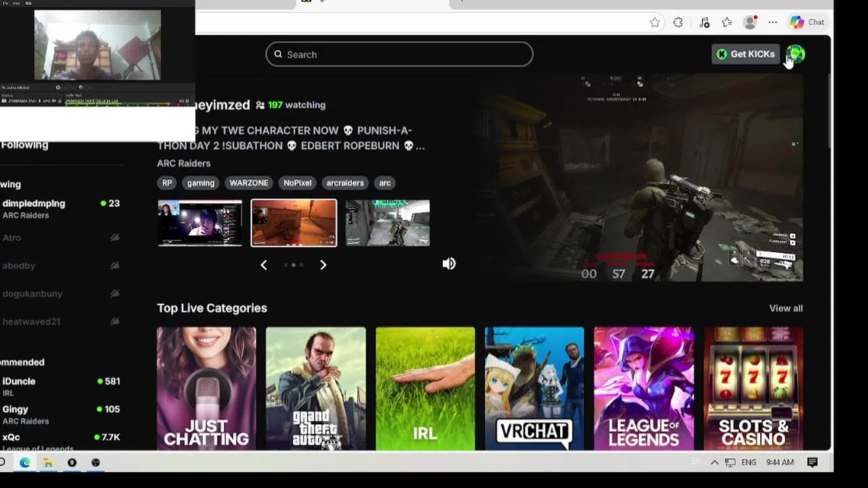Click the offline icon beside abodby

115,266
